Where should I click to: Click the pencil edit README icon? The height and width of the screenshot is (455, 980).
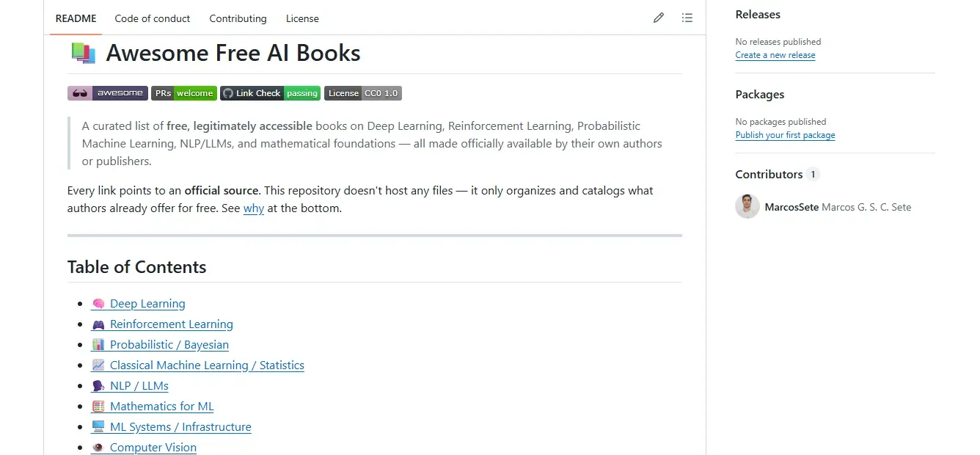659,18
